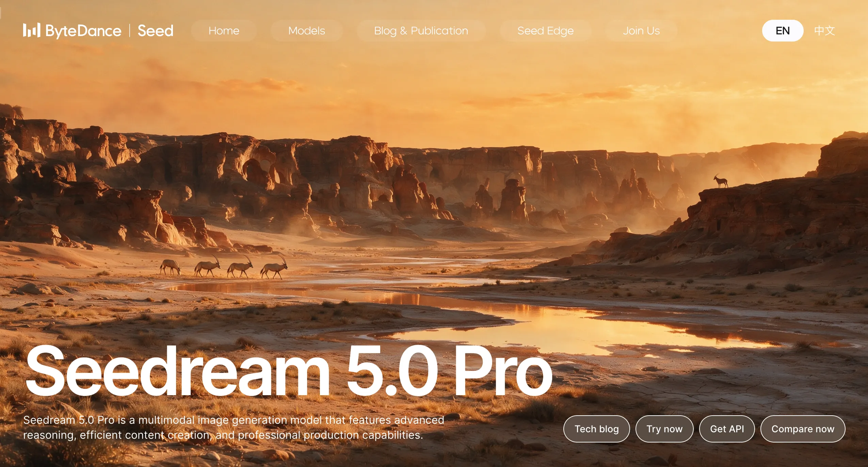Image resolution: width=868 pixels, height=467 pixels.
Task: Open the Seed brand link
Action: click(x=156, y=31)
